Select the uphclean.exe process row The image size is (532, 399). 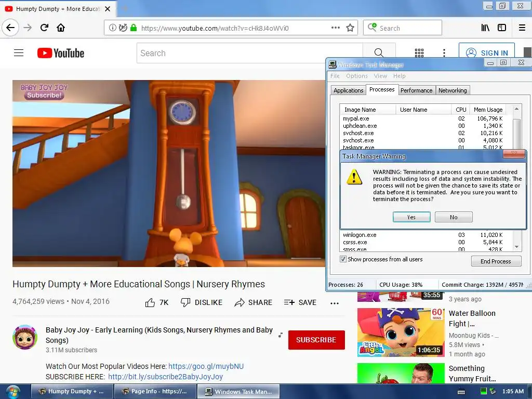click(x=423, y=126)
